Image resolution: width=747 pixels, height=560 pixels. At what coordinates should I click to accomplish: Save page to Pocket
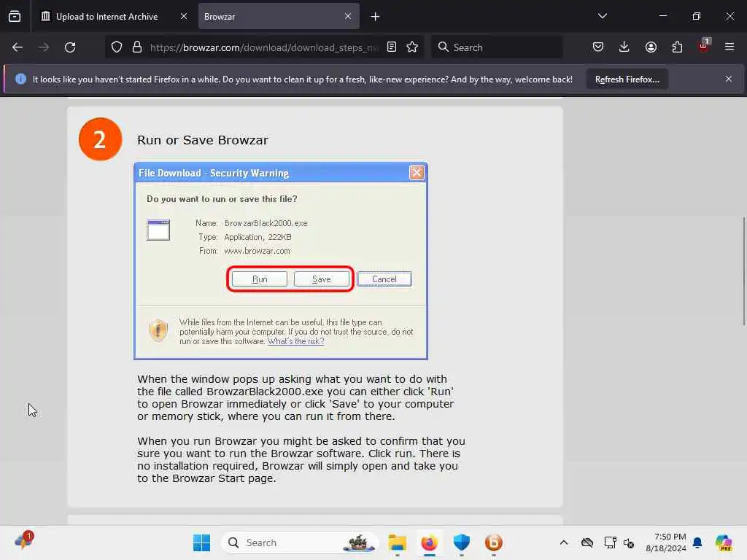tap(598, 47)
